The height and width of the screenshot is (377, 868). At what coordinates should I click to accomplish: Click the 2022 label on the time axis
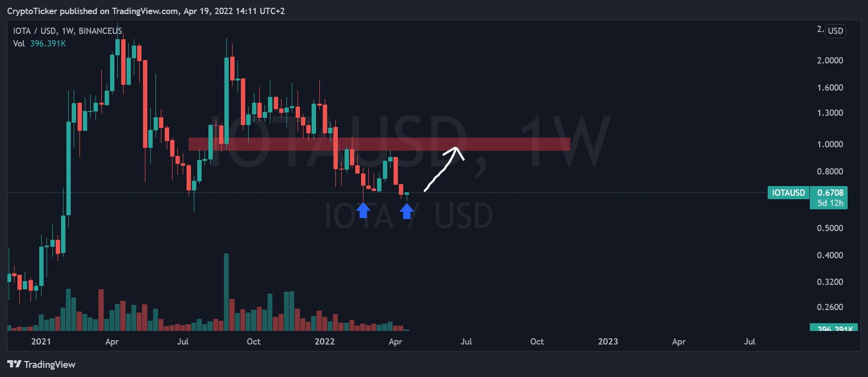pos(324,342)
